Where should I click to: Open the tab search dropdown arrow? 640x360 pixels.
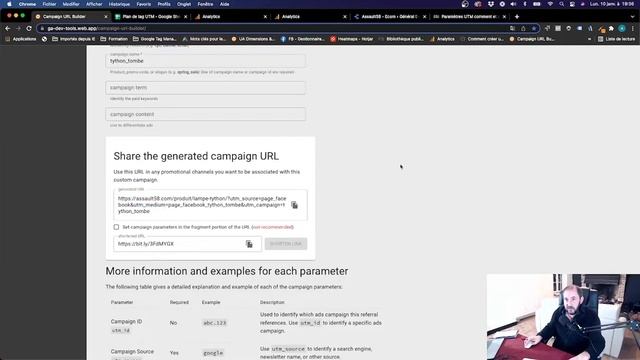(632, 17)
